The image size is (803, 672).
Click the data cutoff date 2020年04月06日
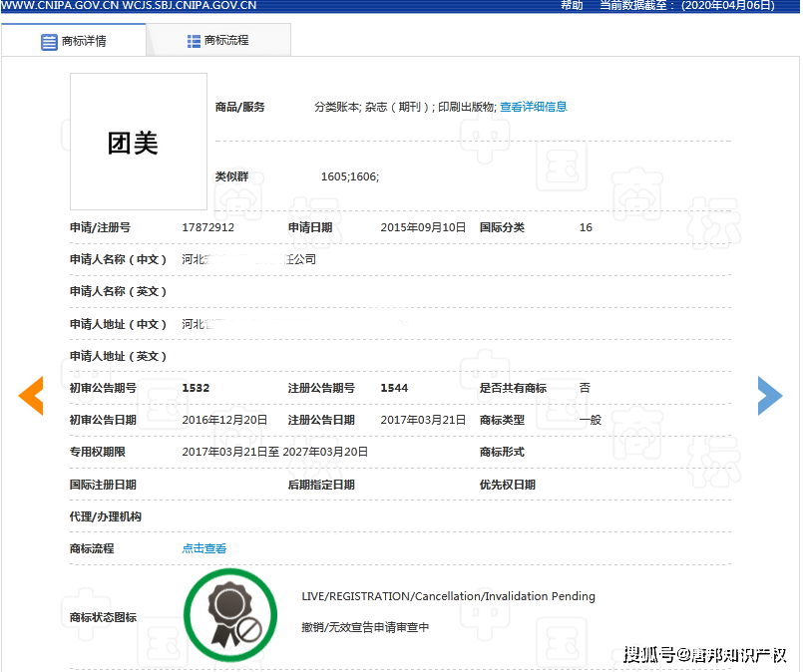728,5
